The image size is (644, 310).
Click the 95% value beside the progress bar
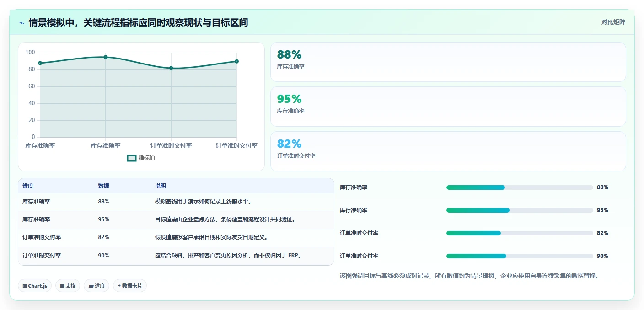pyautogui.click(x=602, y=210)
